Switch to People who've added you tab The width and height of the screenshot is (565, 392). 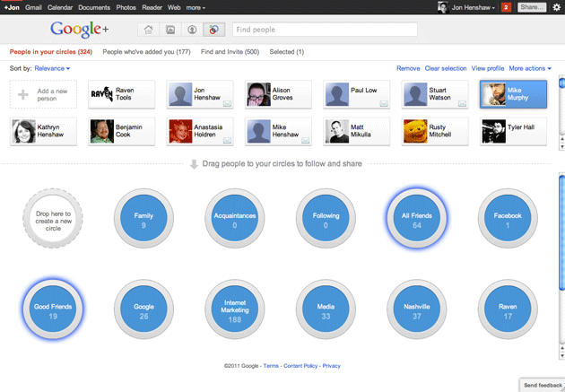click(x=146, y=52)
